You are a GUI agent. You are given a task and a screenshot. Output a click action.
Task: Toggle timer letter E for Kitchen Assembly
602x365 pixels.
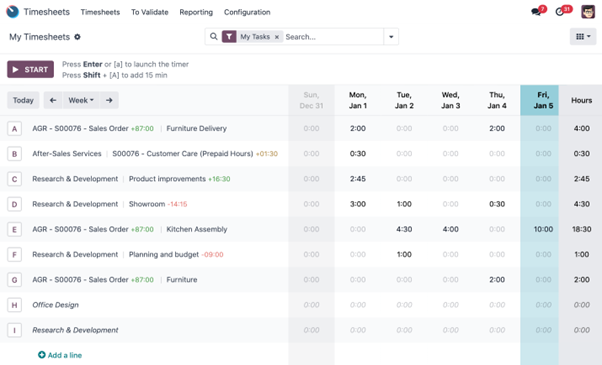click(15, 230)
